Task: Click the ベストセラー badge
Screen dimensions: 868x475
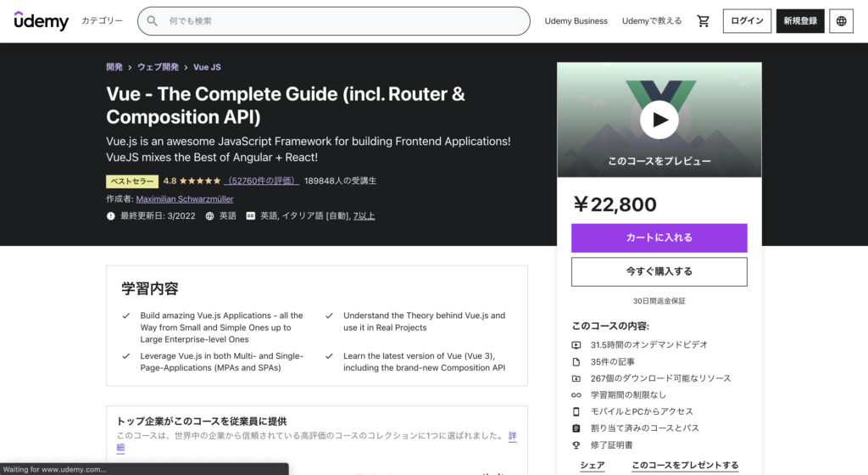Action: tap(132, 181)
